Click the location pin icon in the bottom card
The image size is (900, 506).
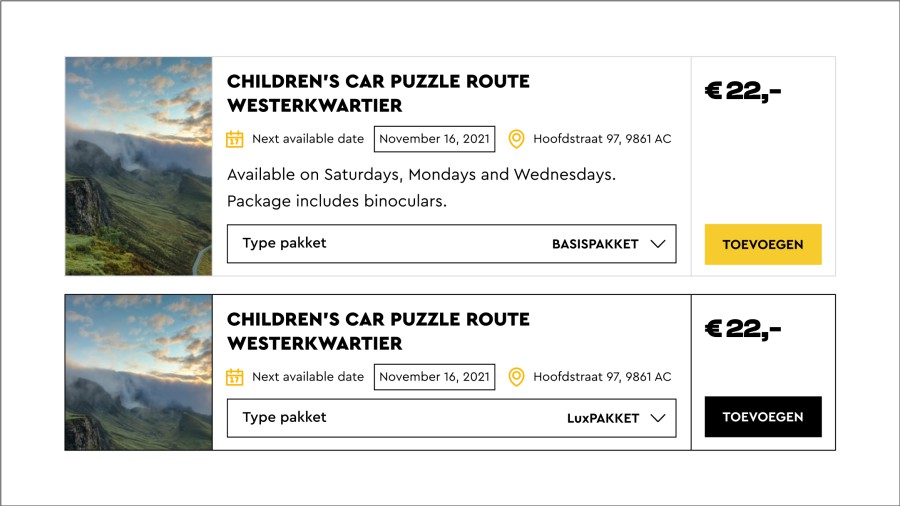click(516, 377)
